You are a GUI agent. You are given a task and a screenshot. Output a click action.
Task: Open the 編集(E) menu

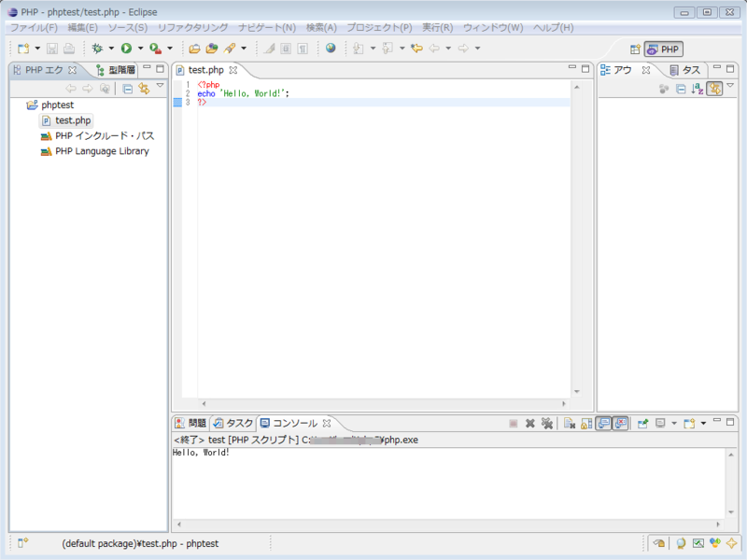click(x=82, y=28)
